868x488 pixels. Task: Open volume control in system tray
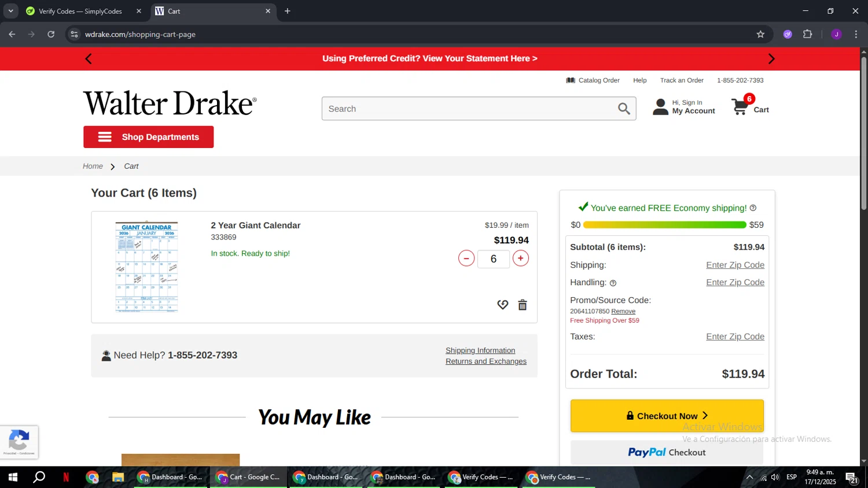775,477
